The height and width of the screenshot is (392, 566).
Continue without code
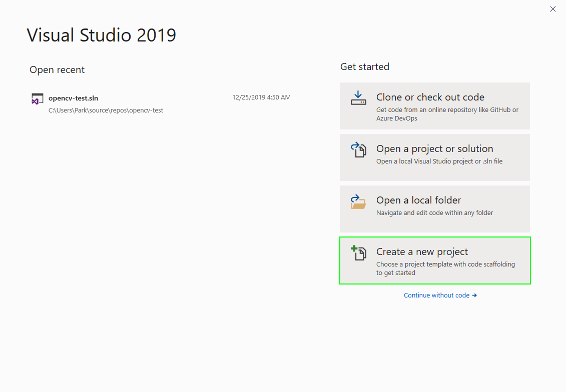436,295
